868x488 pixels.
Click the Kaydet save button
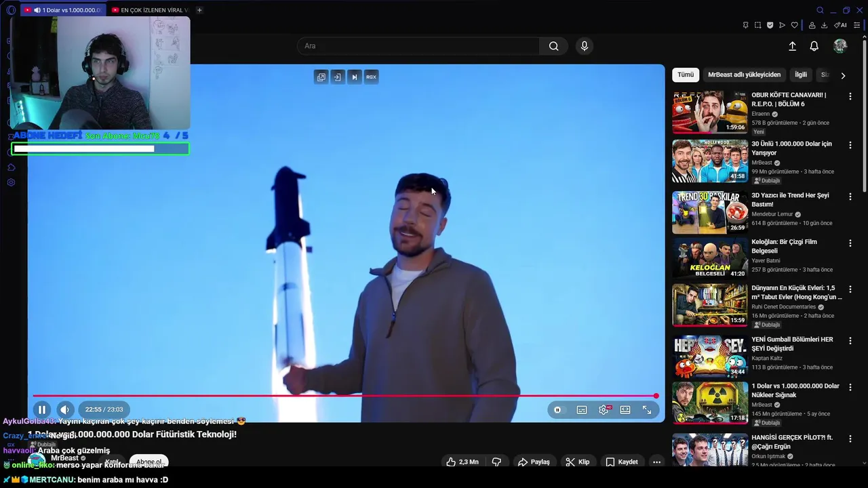tap(622, 462)
